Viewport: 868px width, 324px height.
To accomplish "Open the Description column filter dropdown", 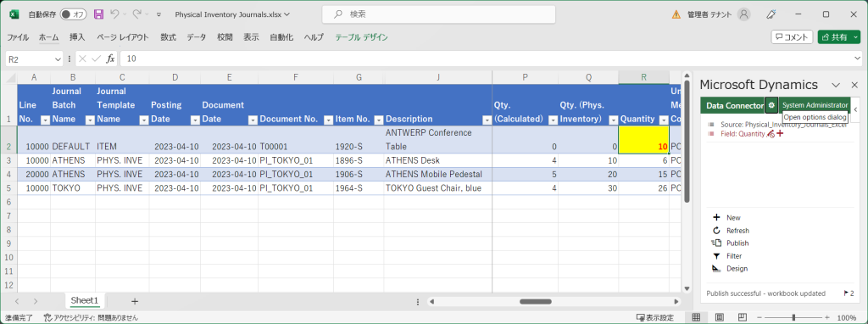I will pyautogui.click(x=487, y=120).
